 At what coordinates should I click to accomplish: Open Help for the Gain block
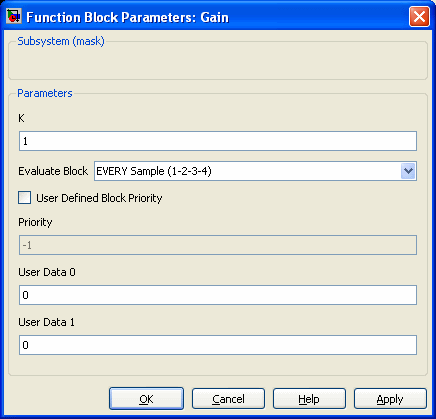pyautogui.click(x=309, y=399)
